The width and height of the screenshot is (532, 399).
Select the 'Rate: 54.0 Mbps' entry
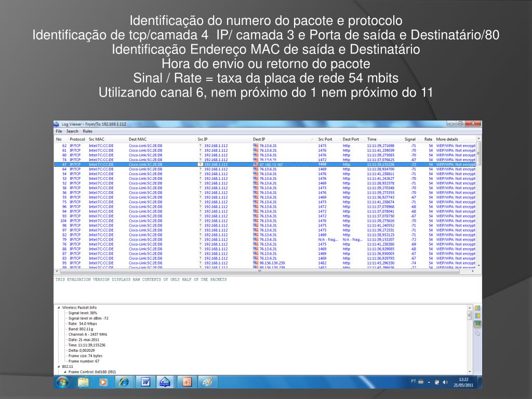click(83, 324)
